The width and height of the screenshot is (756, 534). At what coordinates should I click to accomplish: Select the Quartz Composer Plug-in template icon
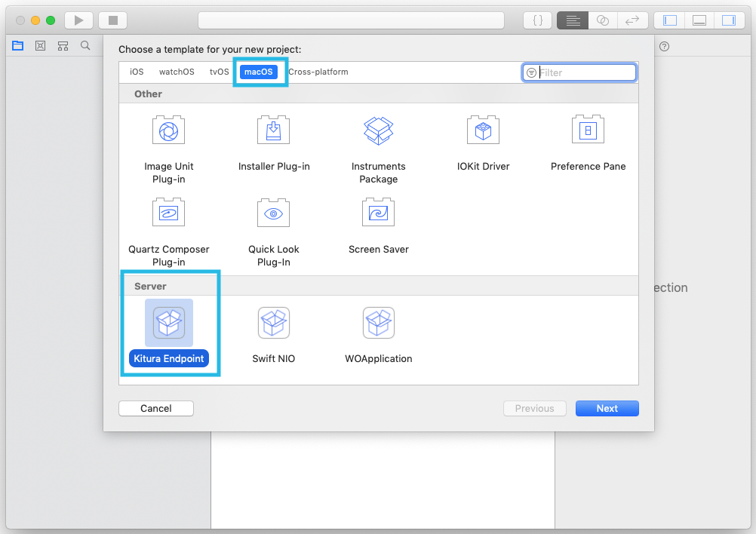[x=169, y=213]
